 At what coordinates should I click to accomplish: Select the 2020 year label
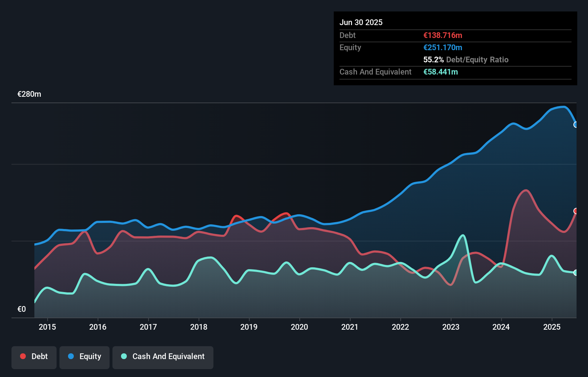coord(300,327)
